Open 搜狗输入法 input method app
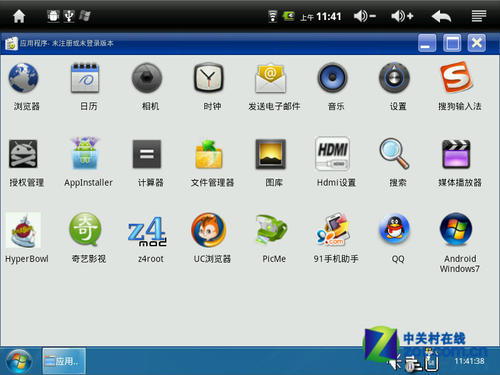 (456, 78)
